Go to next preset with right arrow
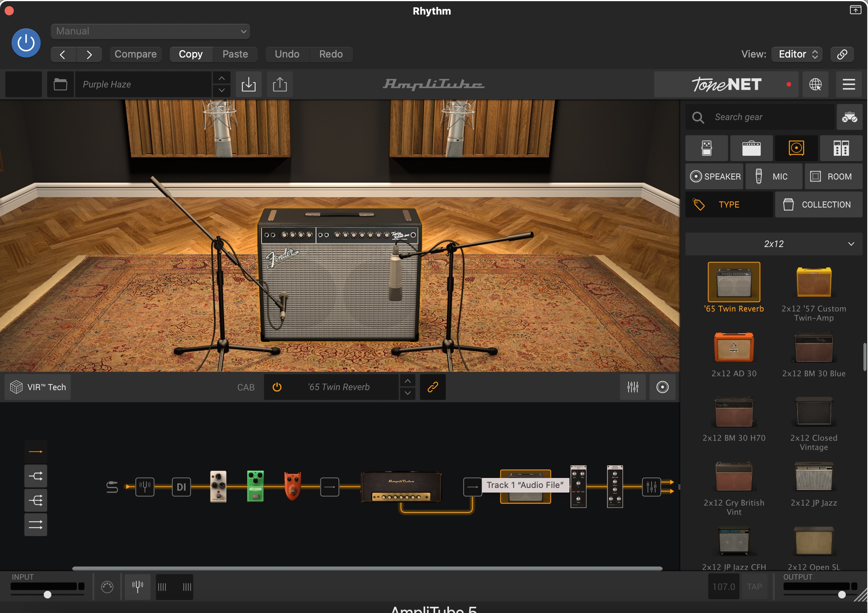 tap(89, 54)
